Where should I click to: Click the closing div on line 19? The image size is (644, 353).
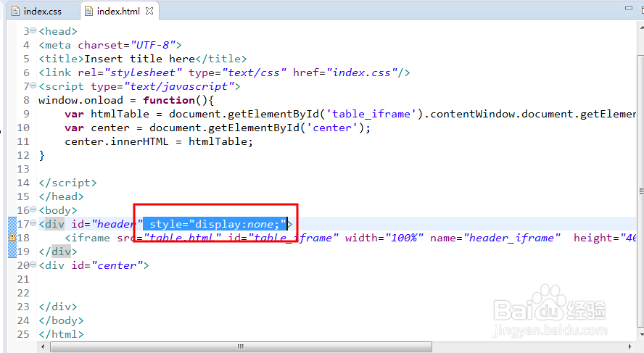[x=58, y=252]
